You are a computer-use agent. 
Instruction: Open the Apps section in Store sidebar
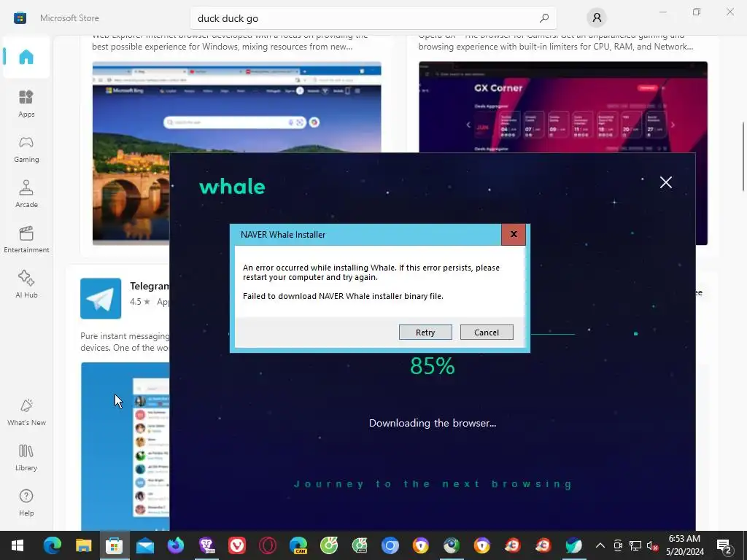[x=26, y=104]
